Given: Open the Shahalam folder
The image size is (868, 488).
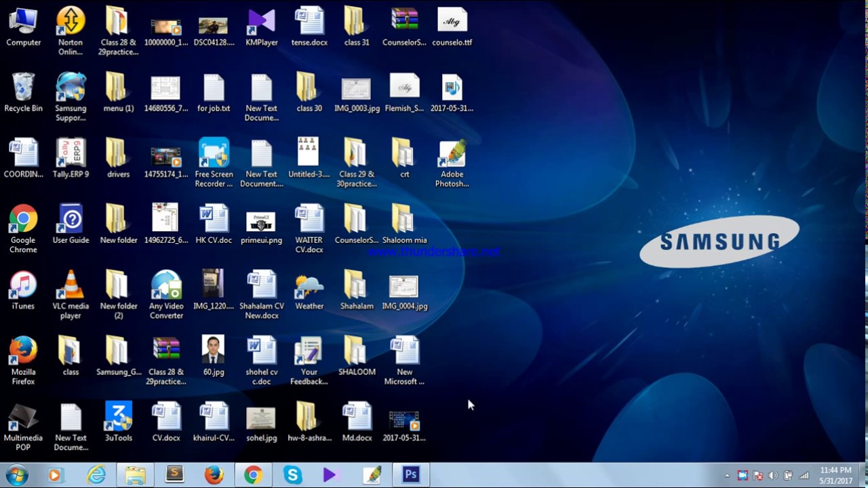Looking at the screenshot, I should point(357,290).
